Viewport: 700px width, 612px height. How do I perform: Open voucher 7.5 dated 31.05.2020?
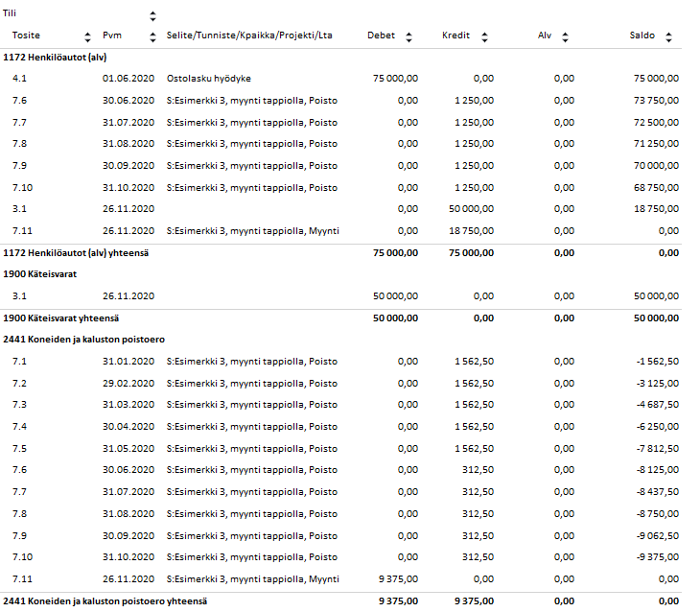click(19, 449)
